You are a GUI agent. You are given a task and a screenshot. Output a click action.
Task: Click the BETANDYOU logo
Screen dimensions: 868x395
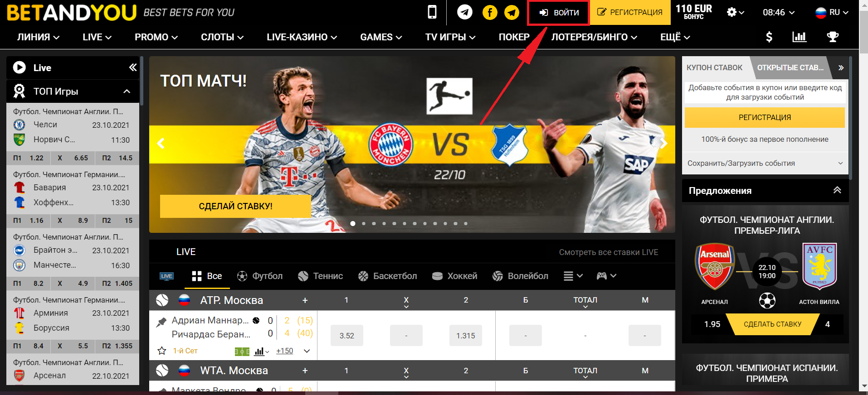pos(72,13)
